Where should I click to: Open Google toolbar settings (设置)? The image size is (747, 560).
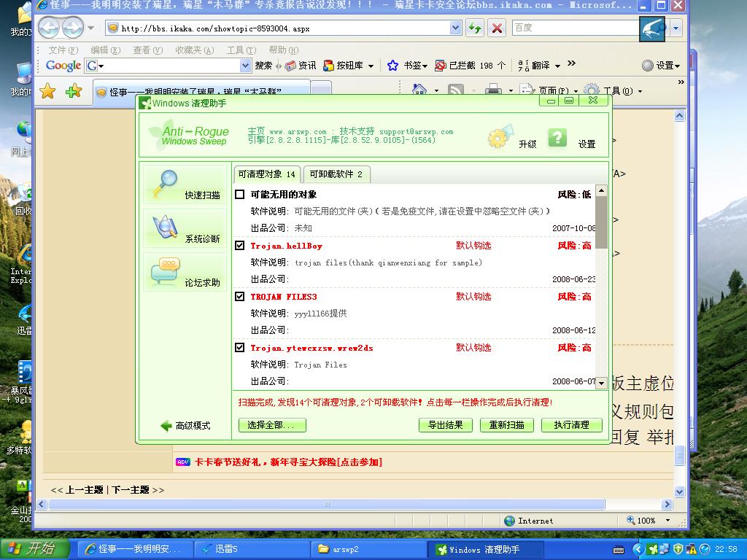point(661,65)
